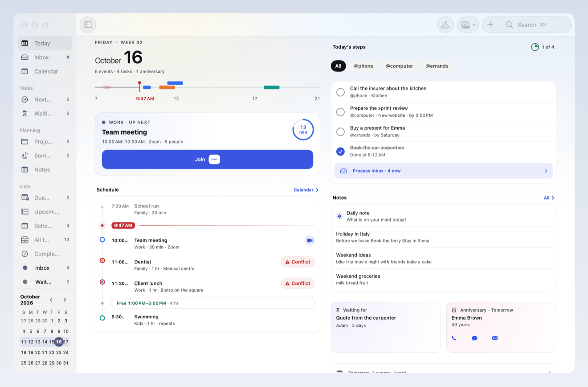
Task: Filter steps by @phone tag
Action: 363,66
